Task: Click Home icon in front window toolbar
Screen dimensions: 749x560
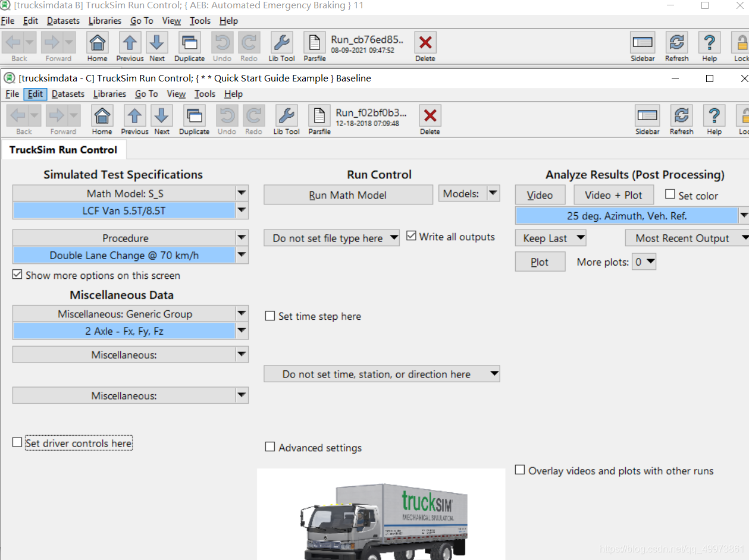Action: 102,115
